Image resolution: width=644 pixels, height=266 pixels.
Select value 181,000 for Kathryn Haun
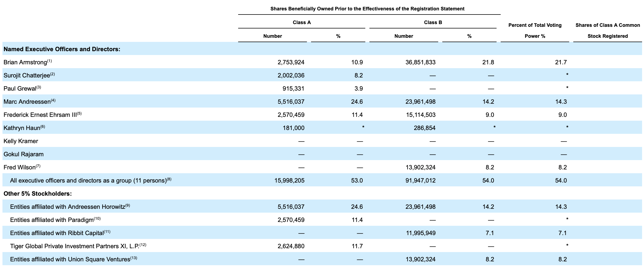[293, 128]
